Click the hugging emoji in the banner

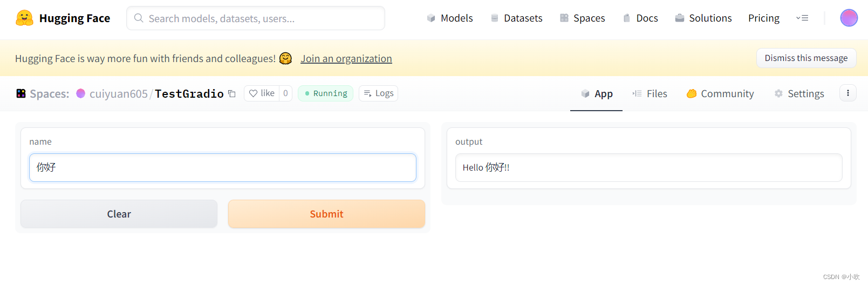click(286, 58)
